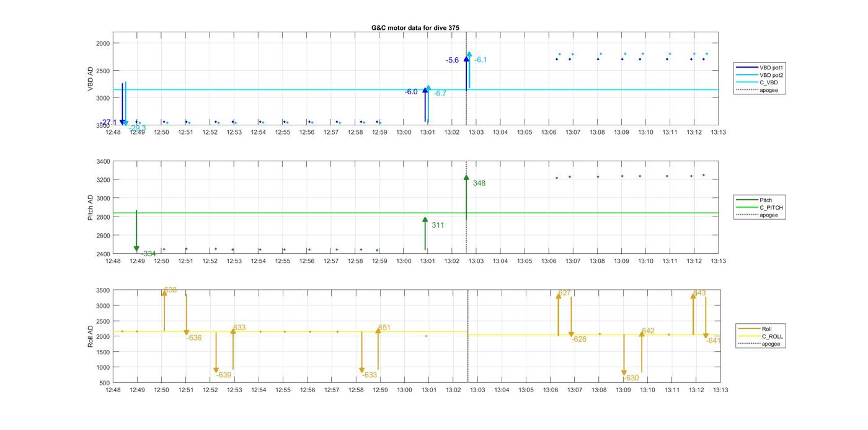Select the figure title 'G&C motor data for dive 375'

pos(415,28)
